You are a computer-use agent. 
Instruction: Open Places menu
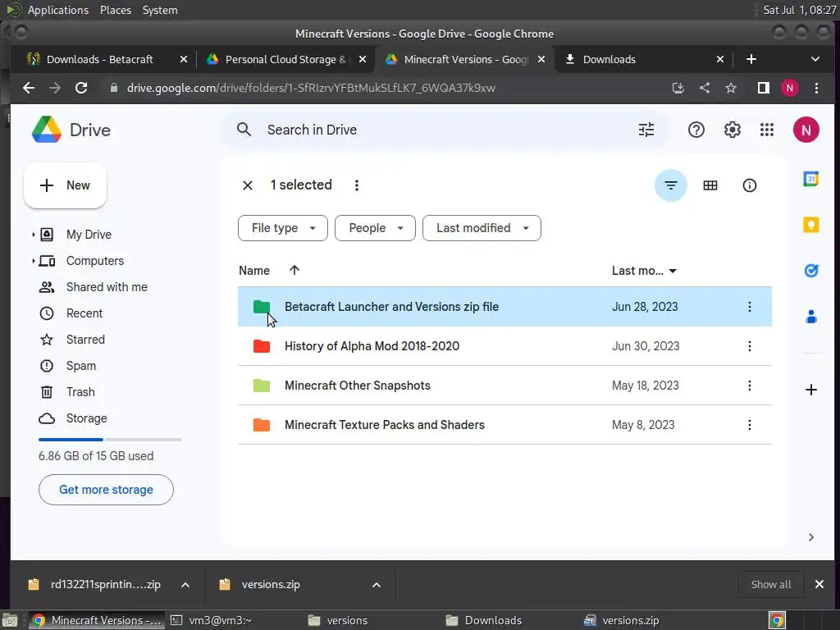click(x=115, y=10)
